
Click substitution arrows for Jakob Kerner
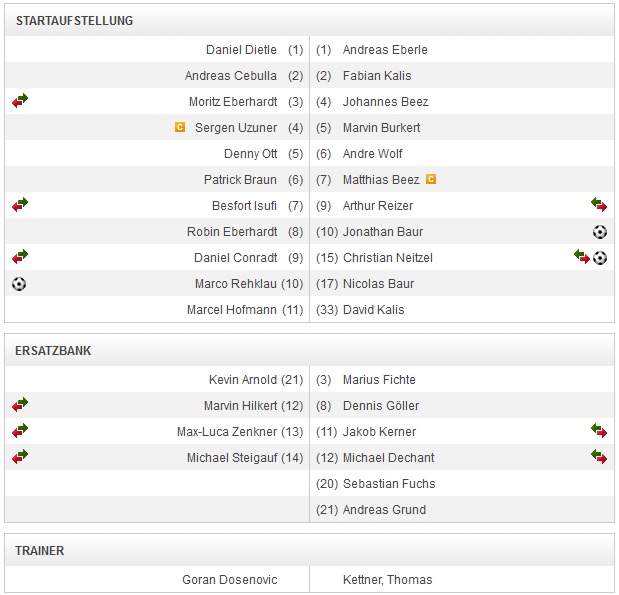pyautogui.click(x=599, y=431)
